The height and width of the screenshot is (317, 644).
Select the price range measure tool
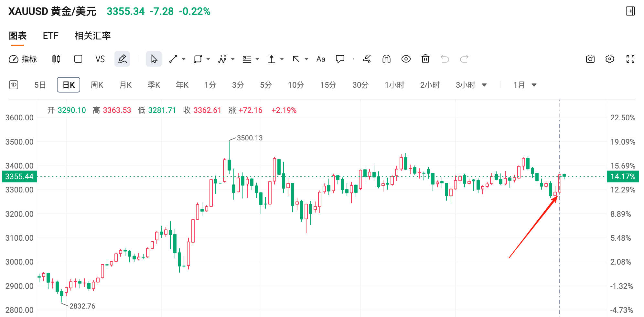[x=272, y=59]
